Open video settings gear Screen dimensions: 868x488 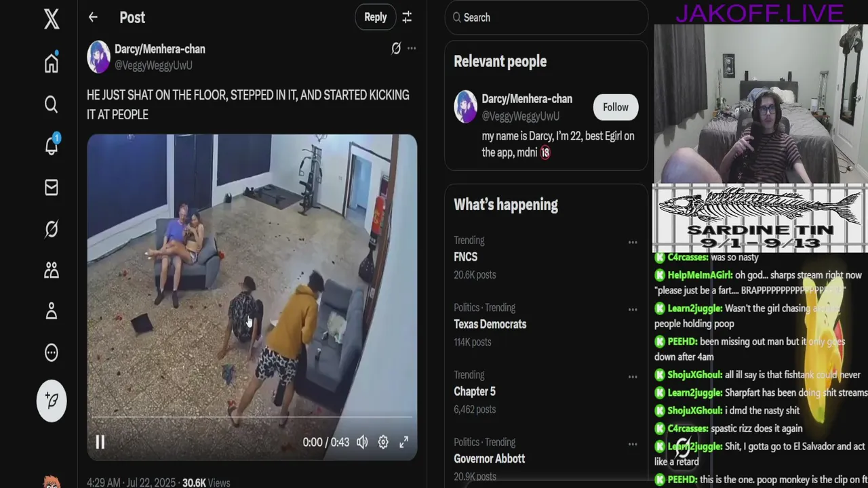pos(383,442)
